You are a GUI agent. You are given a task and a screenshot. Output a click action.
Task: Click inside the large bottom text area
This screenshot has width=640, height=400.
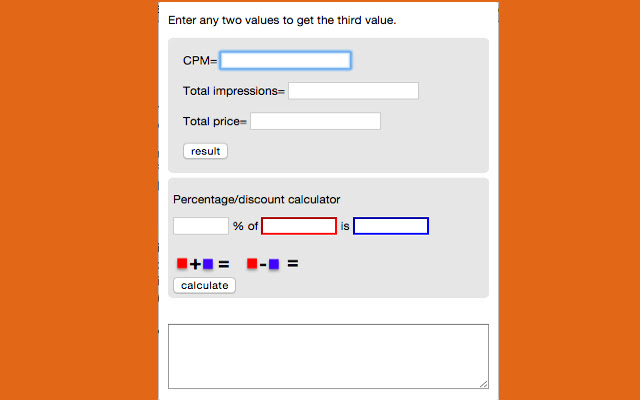(328, 356)
